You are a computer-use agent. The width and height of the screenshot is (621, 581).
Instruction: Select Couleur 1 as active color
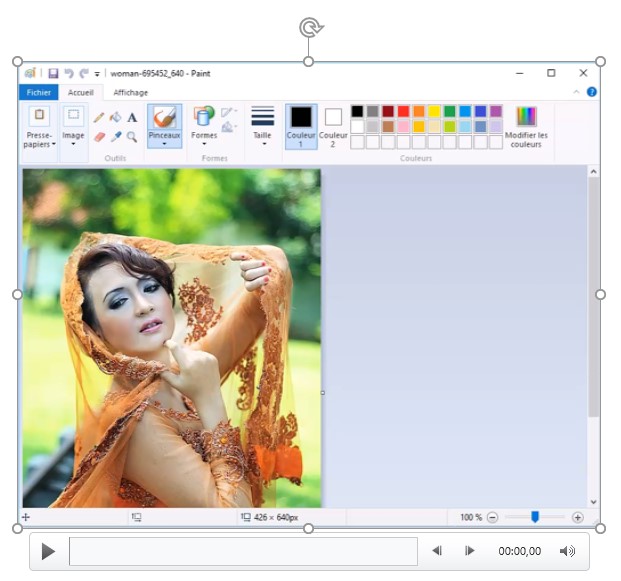(301, 126)
